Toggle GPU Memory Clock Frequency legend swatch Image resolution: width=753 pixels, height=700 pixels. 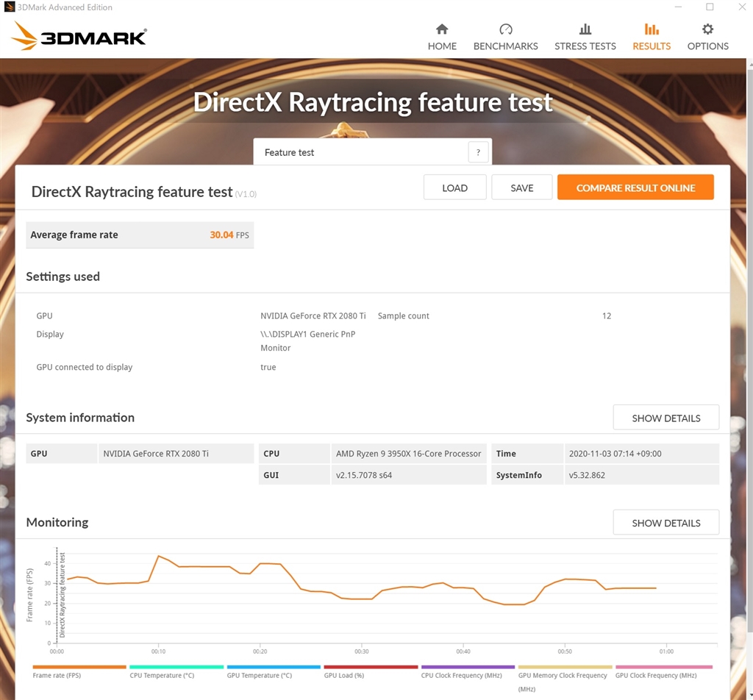(565, 667)
